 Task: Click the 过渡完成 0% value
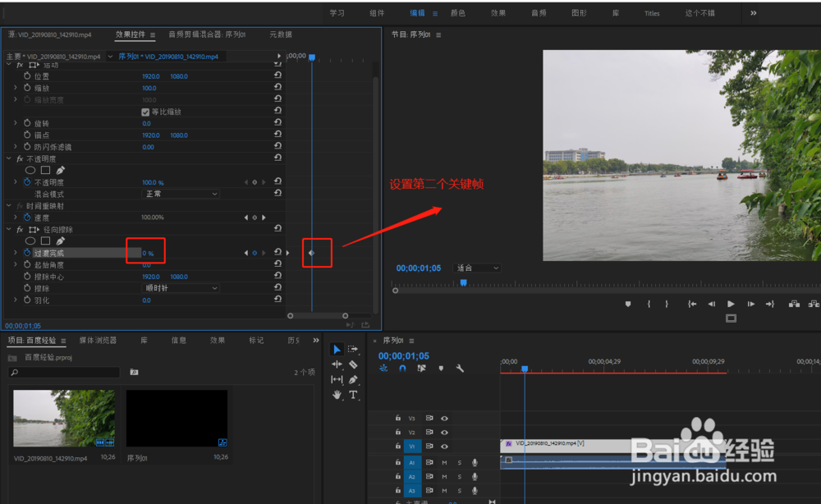point(148,254)
